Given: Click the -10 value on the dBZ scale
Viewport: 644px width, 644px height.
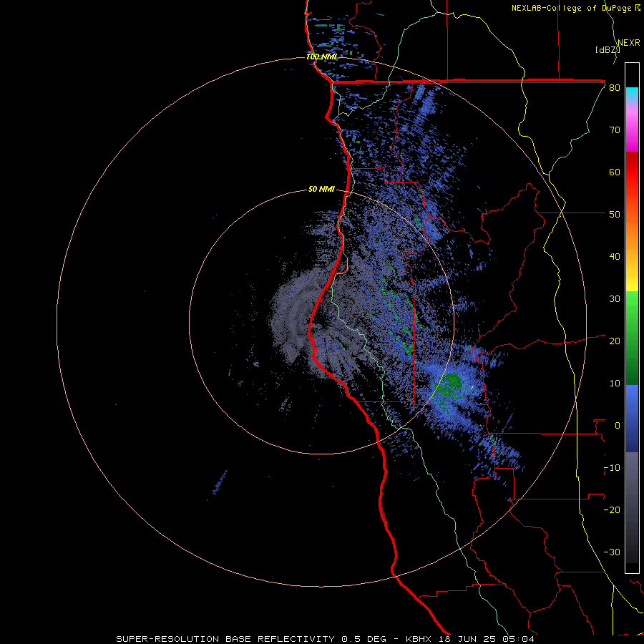Looking at the screenshot, I should click(612, 468).
